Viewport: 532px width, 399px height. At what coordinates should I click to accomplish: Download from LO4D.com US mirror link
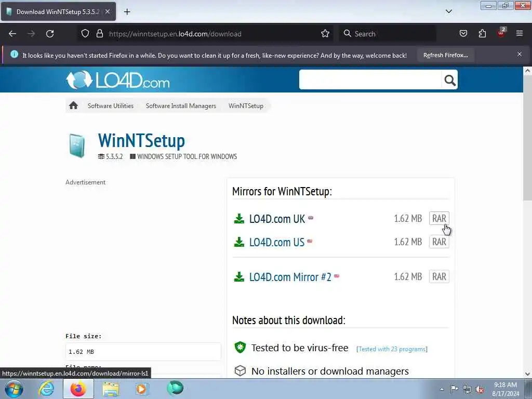click(277, 242)
